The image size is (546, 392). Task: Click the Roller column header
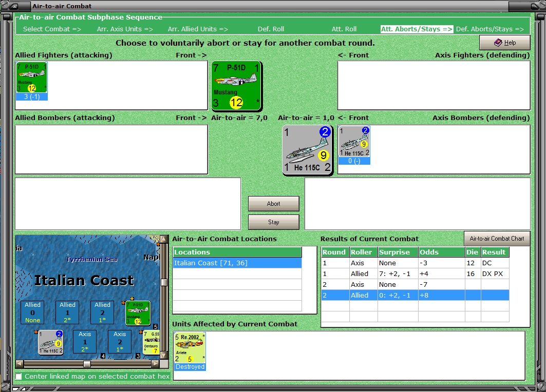pos(364,252)
